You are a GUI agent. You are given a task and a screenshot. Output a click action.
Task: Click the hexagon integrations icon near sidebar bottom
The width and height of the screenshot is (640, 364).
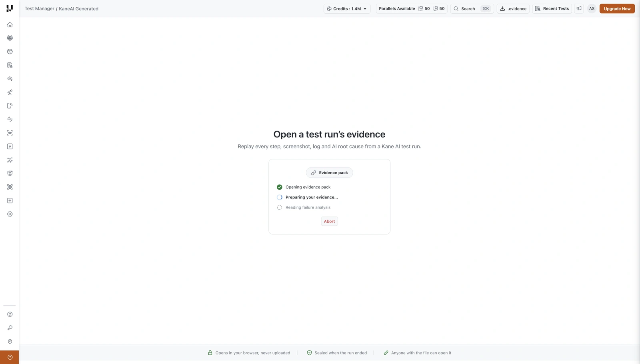10,342
